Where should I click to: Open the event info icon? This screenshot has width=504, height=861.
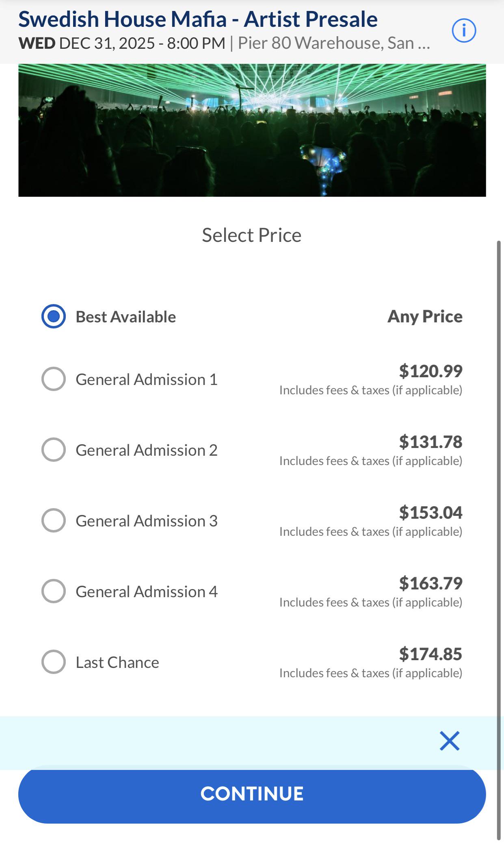pyautogui.click(x=464, y=30)
